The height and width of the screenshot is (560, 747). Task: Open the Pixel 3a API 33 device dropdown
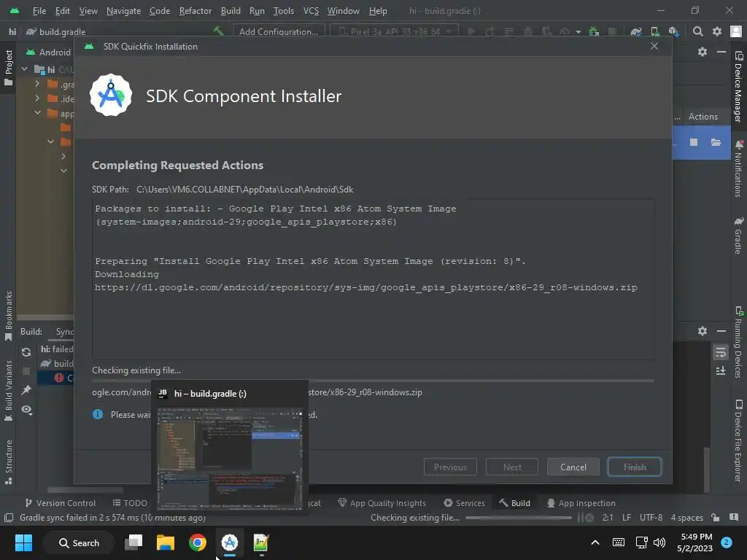pos(395,31)
